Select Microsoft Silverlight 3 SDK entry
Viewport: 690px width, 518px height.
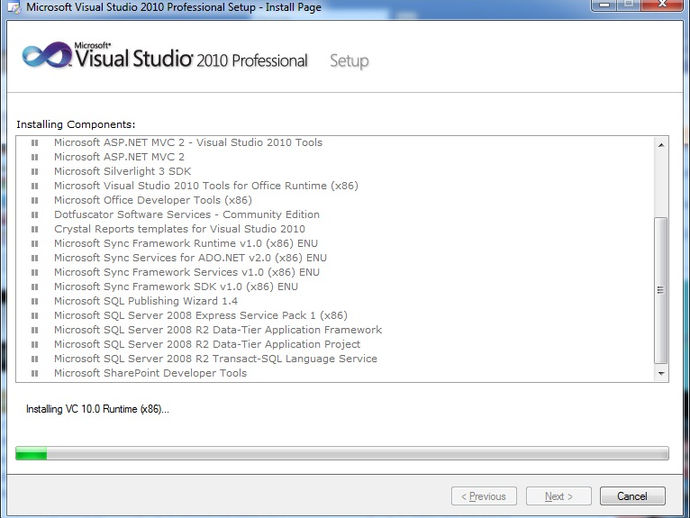click(123, 172)
